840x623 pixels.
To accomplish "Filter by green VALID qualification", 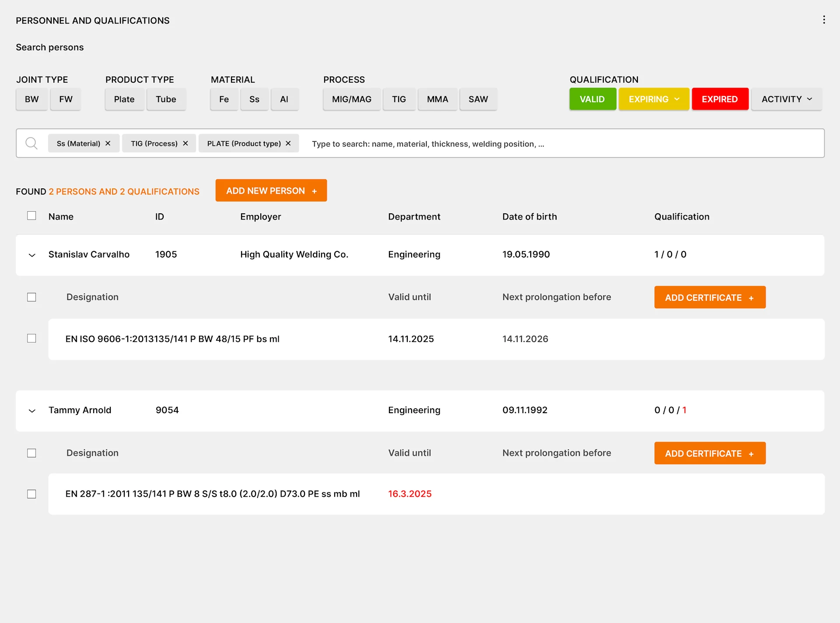I will pyautogui.click(x=592, y=99).
